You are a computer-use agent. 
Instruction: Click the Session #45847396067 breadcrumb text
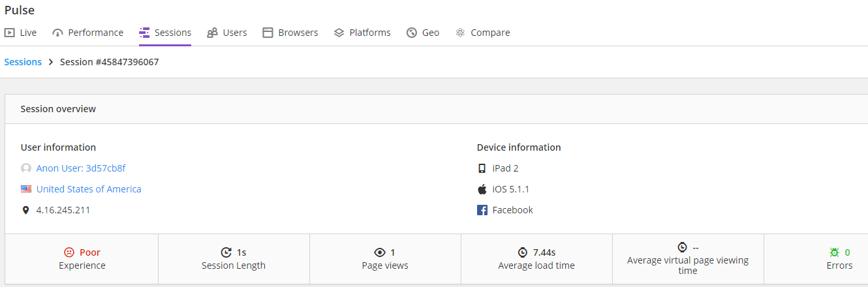tap(110, 62)
